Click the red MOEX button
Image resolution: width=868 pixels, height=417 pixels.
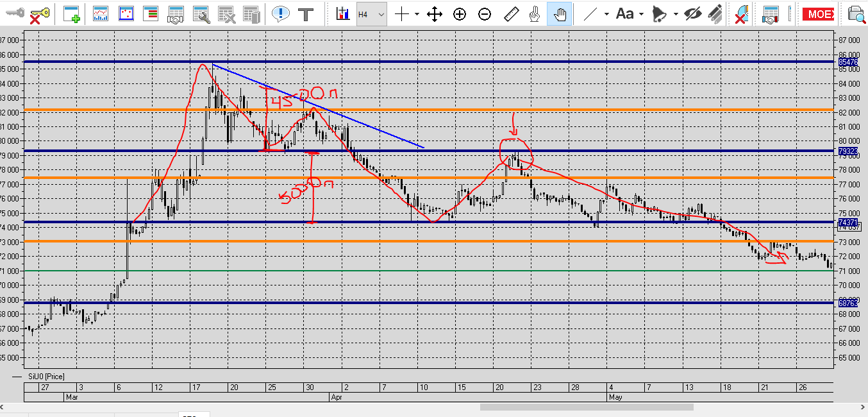[x=819, y=13]
